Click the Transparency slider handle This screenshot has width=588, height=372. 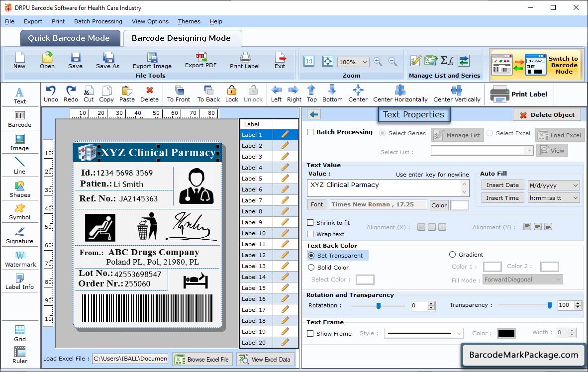tap(550, 306)
